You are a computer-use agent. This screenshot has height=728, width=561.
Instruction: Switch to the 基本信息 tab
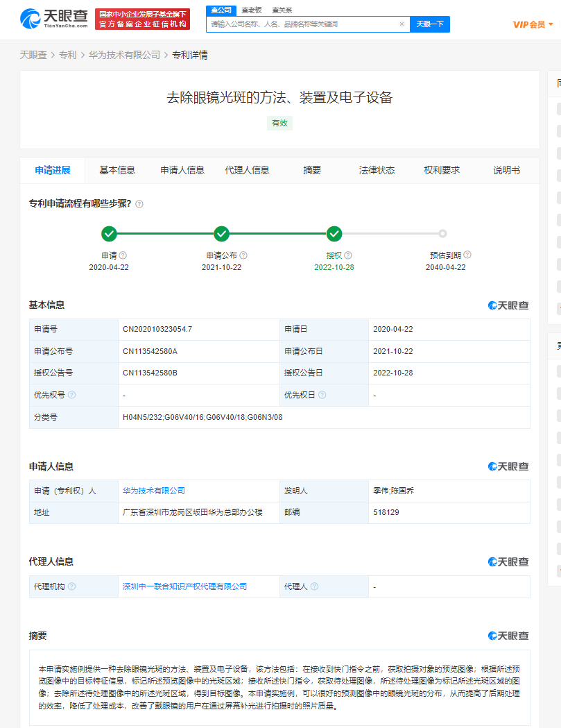[x=117, y=171]
